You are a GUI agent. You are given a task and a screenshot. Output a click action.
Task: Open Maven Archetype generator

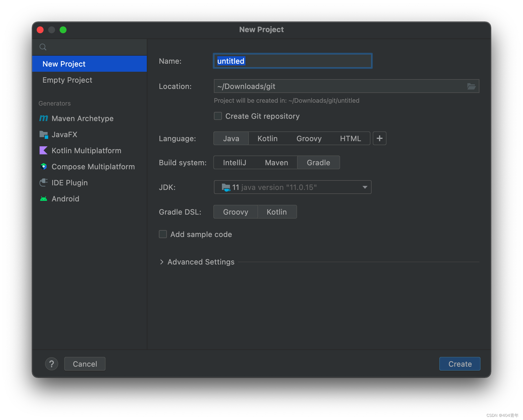(x=89, y=118)
